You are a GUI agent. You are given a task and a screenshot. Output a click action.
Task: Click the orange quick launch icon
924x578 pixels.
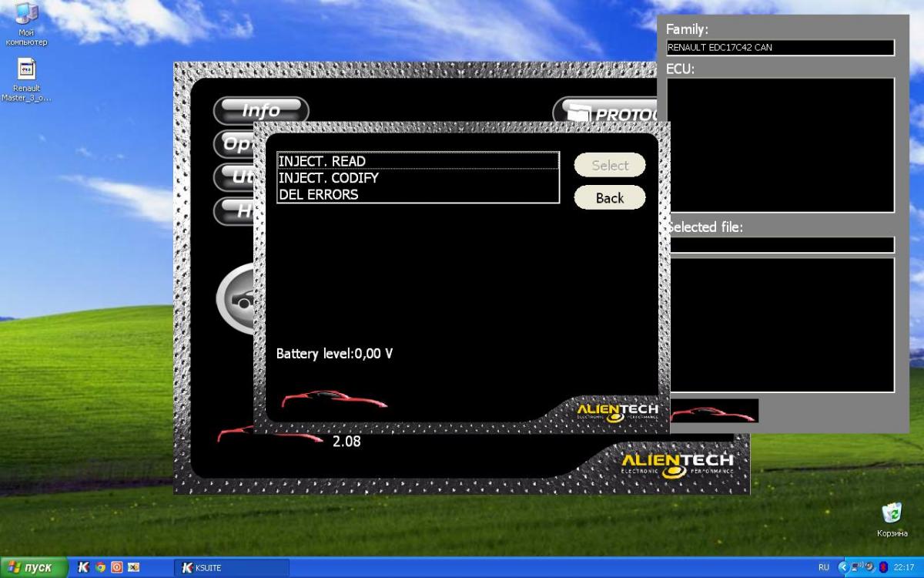click(x=116, y=568)
